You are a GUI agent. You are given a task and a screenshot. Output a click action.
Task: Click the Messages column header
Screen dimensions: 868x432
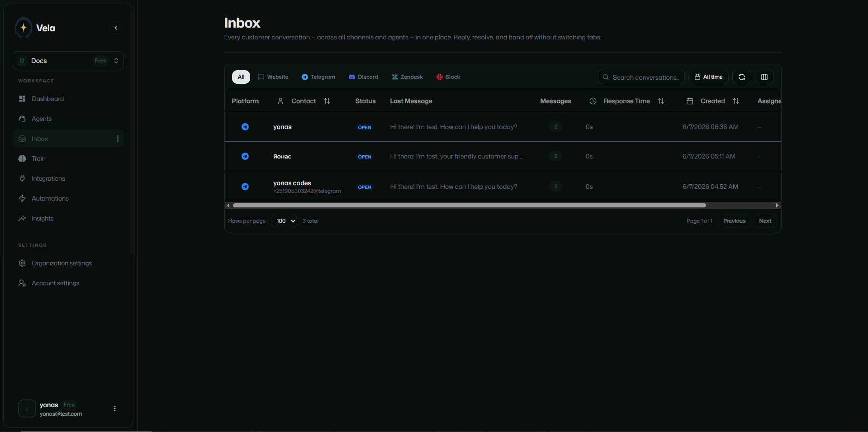(555, 101)
